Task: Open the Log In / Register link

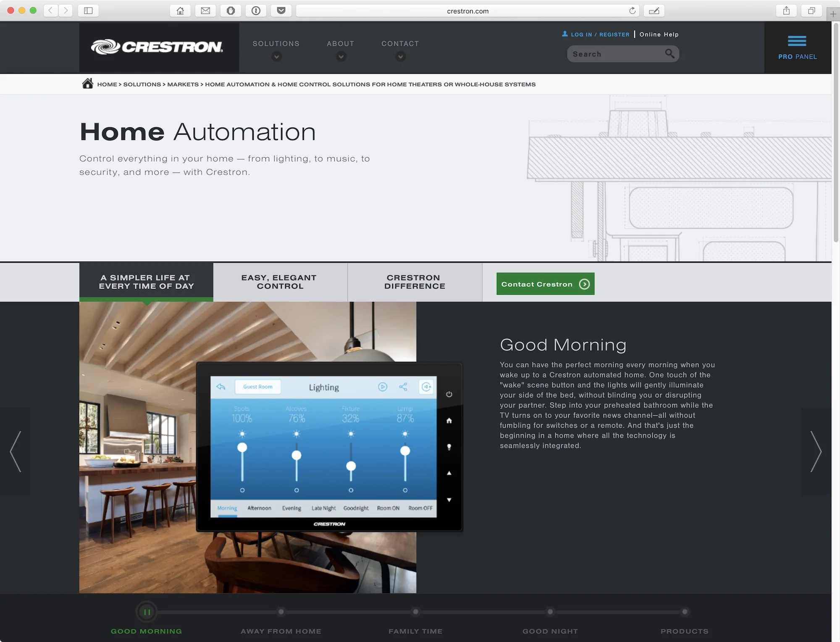Action: point(600,34)
